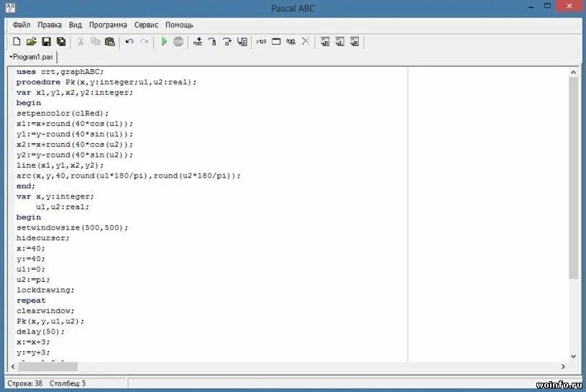The width and height of the screenshot is (586, 392).
Task: Open the Сервис menu
Action: 146,25
